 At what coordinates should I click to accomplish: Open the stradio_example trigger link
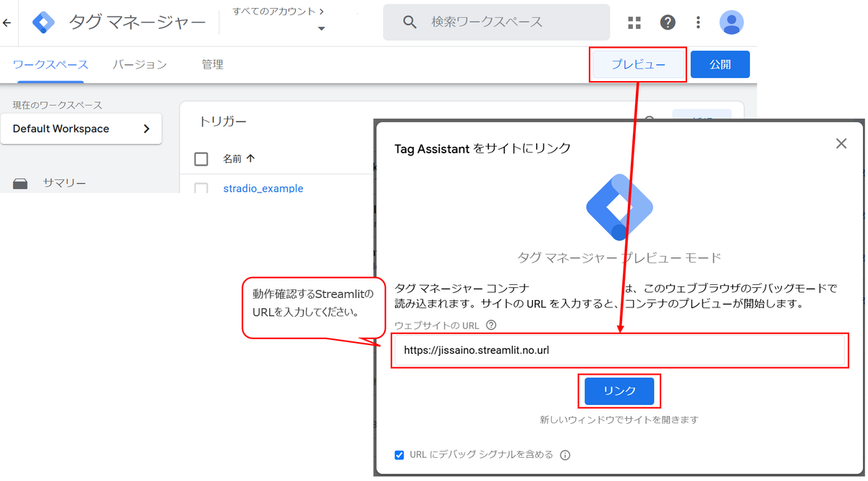[x=263, y=188]
